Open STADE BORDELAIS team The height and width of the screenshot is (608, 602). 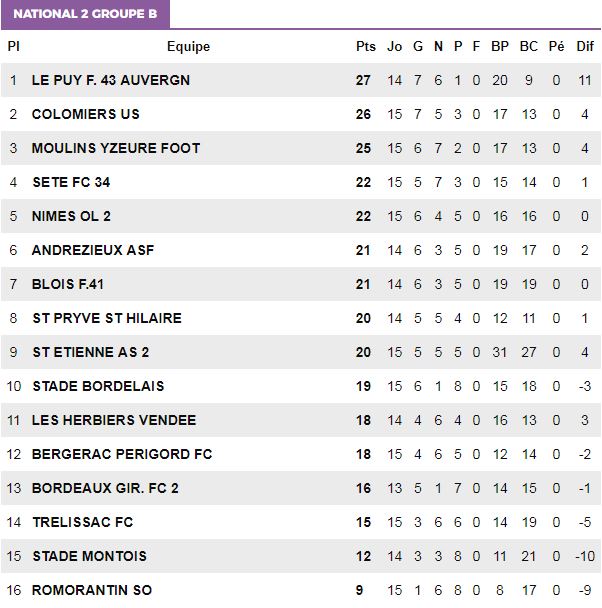pyautogui.click(x=98, y=386)
